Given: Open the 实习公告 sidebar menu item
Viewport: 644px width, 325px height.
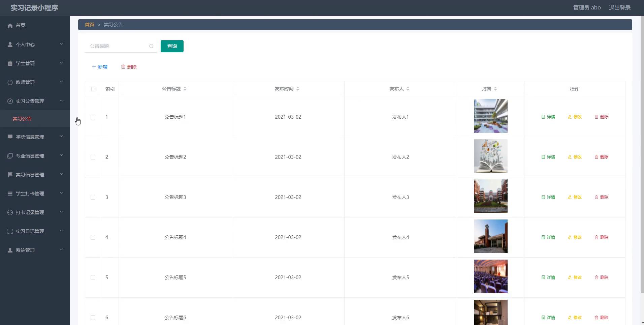Looking at the screenshot, I should coord(22,119).
